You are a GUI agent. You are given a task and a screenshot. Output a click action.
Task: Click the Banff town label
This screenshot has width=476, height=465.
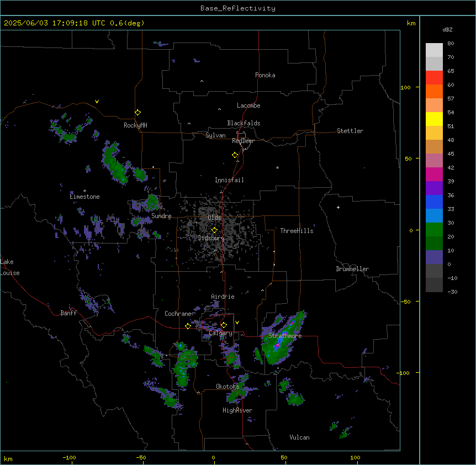click(x=68, y=313)
